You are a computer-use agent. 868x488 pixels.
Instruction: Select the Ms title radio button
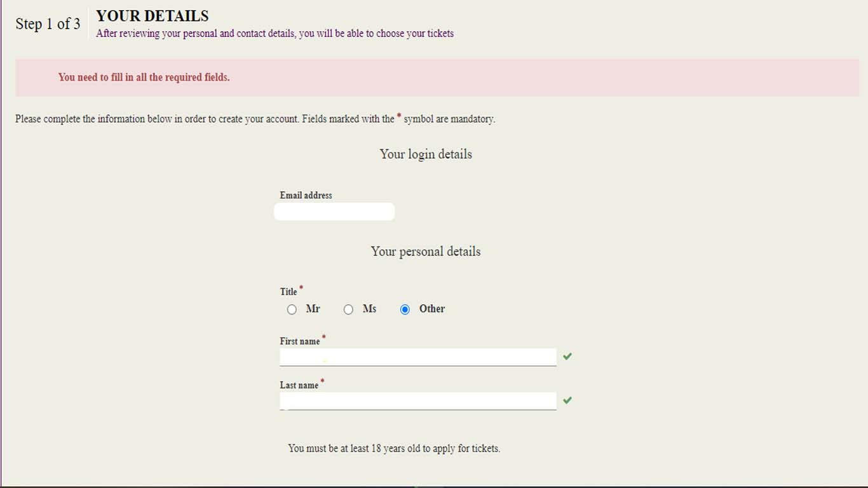[348, 309]
